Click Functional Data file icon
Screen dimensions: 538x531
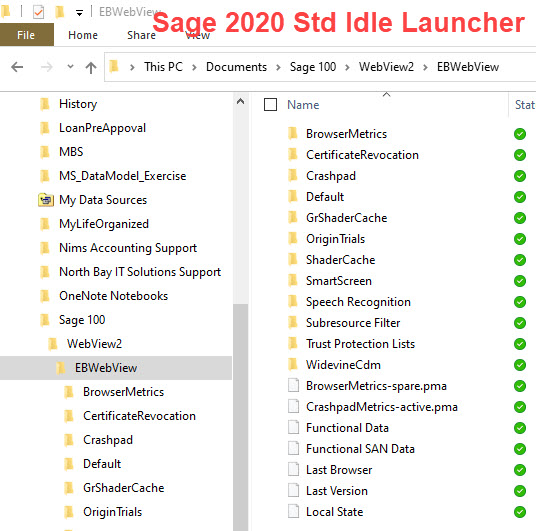(x=293, y=427)
